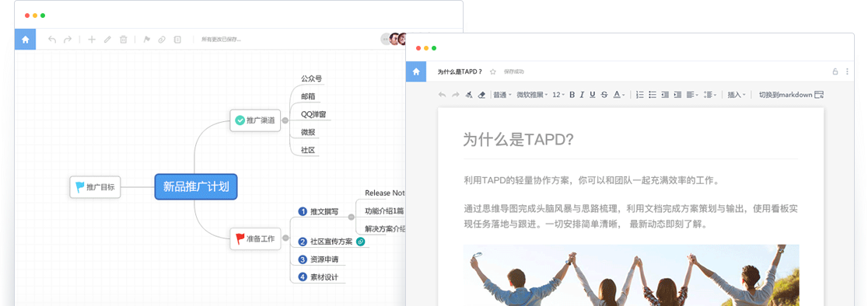Show more collaborators via the ellipsis bubble
The height and width of the screenshot is (306, 868).
tap(386, 39)
